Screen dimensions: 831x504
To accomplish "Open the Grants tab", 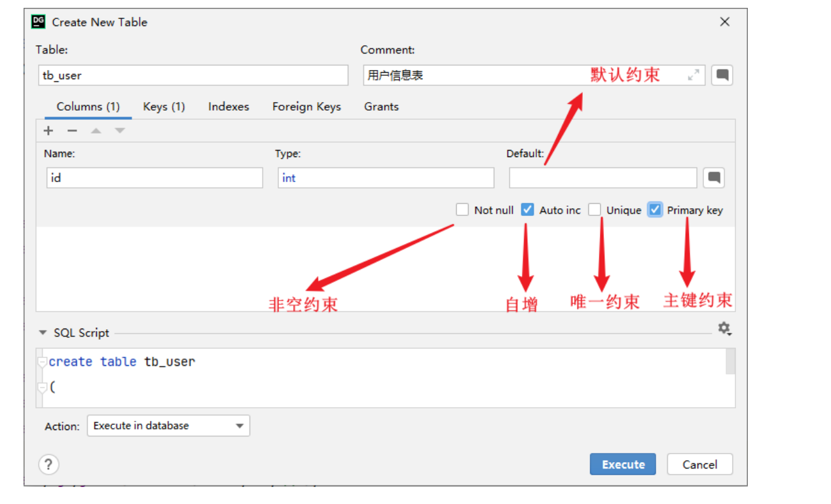I will (x=381, y=107).
